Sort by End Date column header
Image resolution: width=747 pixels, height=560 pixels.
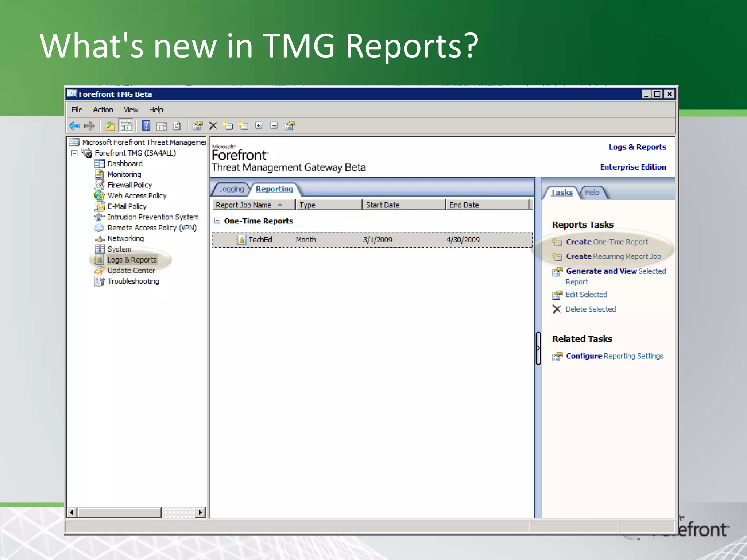[x=487, y=205]
